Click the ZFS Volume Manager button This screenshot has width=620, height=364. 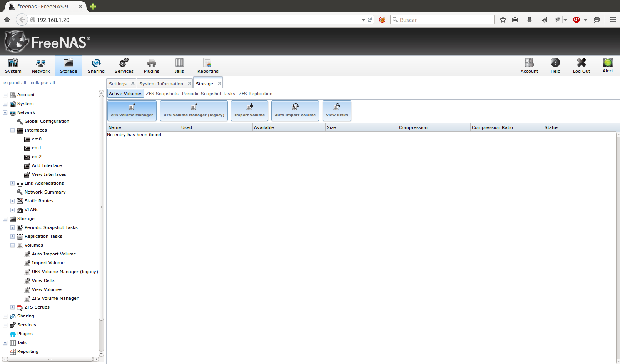132,110
